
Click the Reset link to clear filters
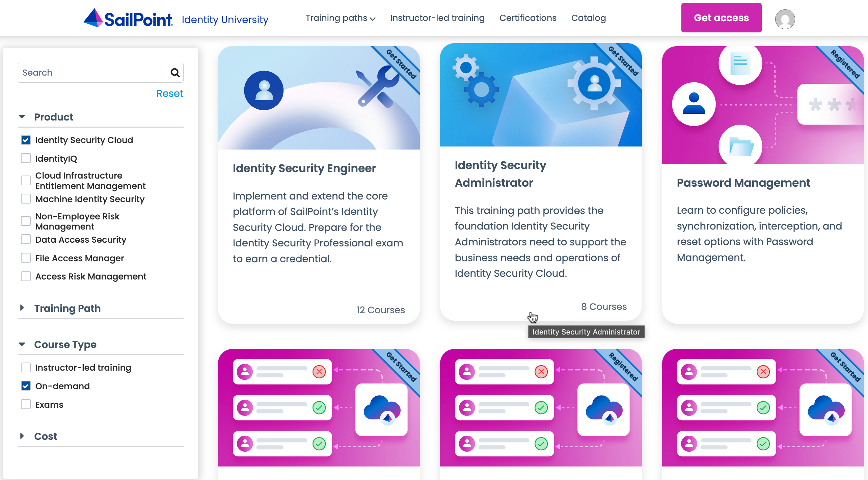pyautogui.click(x=170, y=93)
